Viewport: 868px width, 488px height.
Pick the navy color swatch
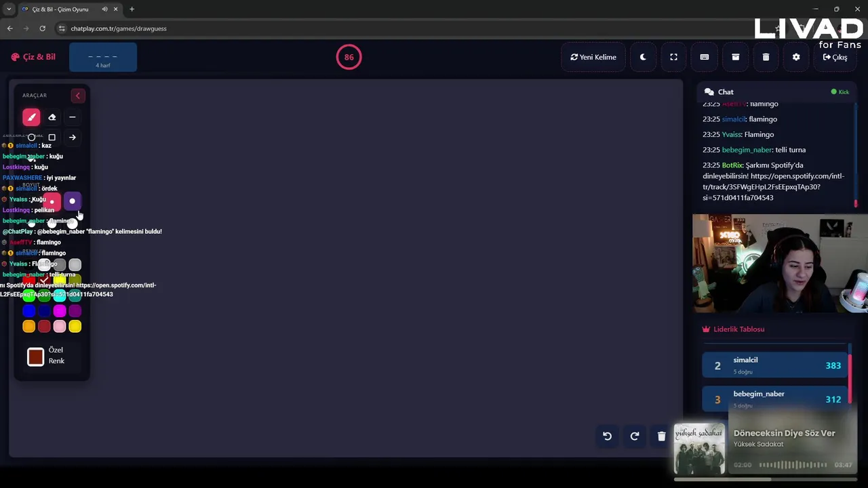pos(44,311)
